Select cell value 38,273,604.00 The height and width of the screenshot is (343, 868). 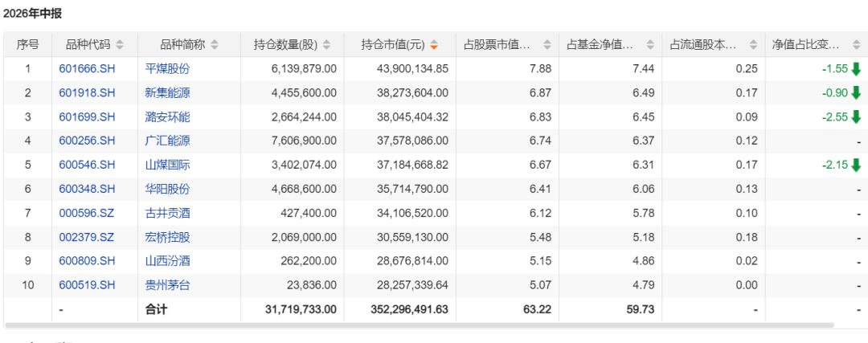[x=411, y=93]
